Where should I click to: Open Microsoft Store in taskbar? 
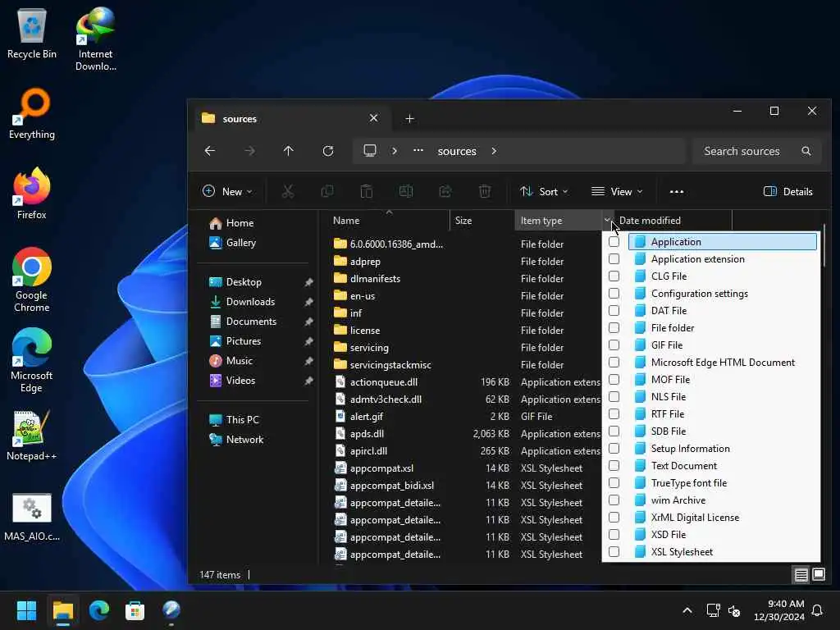pos(135,610)
